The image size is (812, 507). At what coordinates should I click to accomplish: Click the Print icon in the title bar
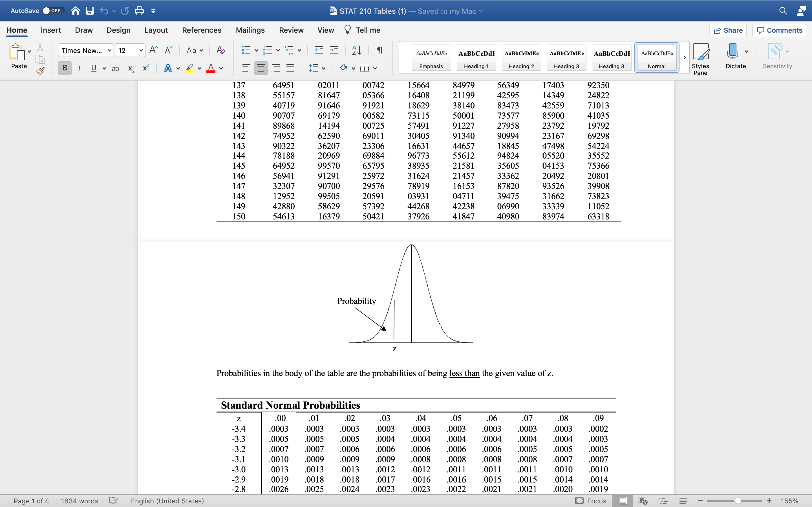(x=139, y=11)
